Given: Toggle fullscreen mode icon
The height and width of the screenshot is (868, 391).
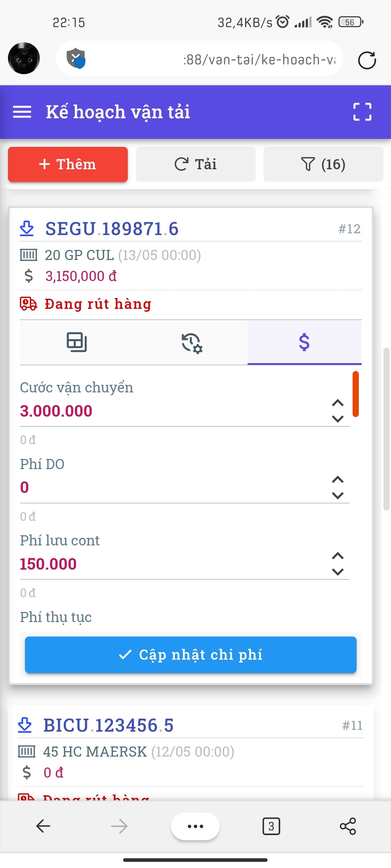Looking at the screenshot, I should click(362, 112).
